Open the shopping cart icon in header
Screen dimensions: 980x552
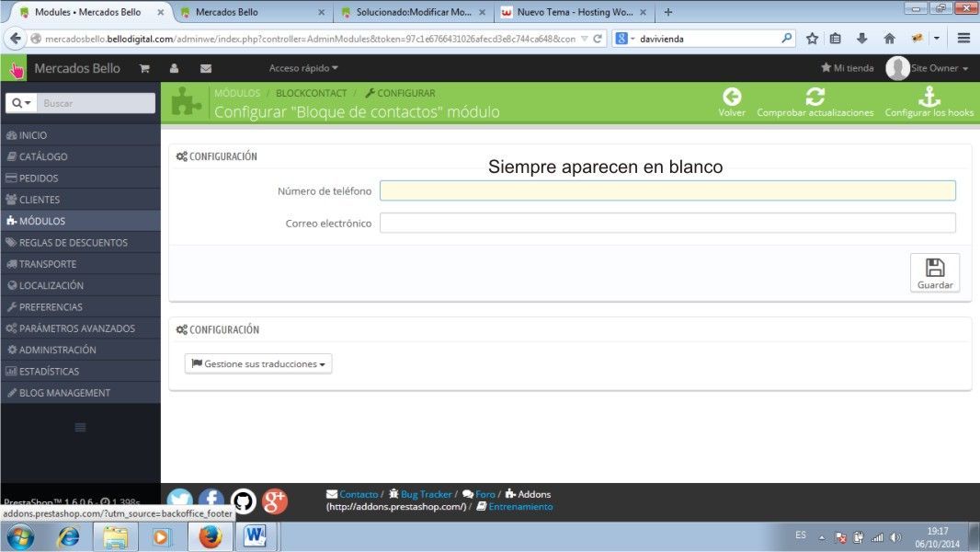144,69
